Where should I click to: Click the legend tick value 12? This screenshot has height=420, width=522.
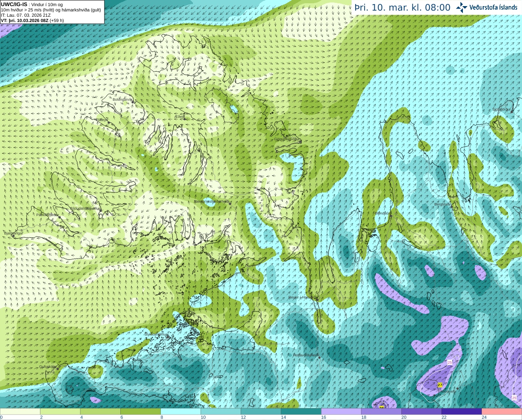(x=243, y=417)
